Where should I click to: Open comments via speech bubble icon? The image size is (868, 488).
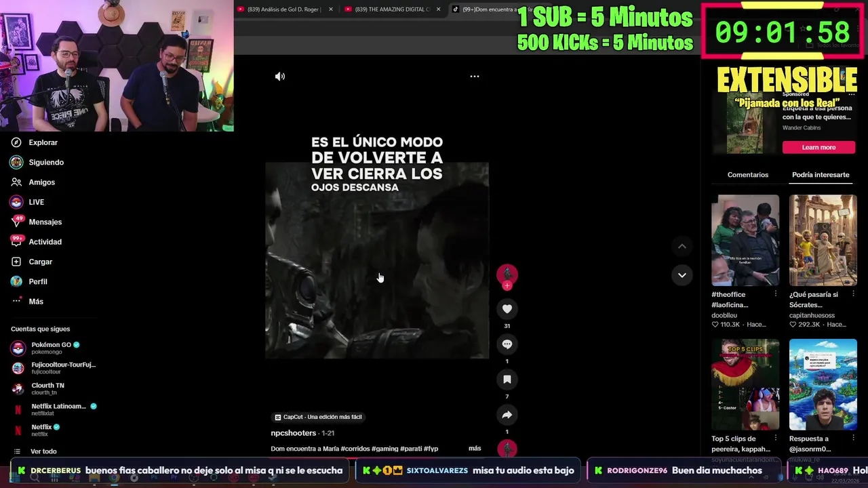point(507,344)
